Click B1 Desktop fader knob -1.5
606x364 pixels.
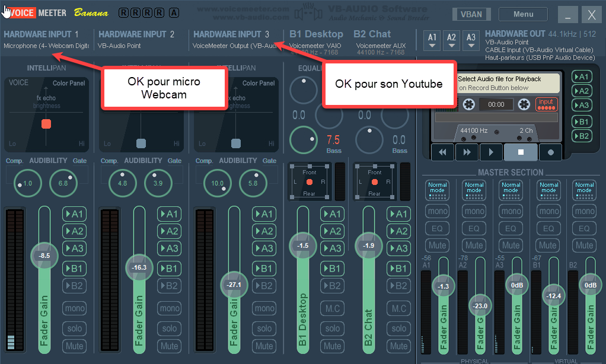302,246
